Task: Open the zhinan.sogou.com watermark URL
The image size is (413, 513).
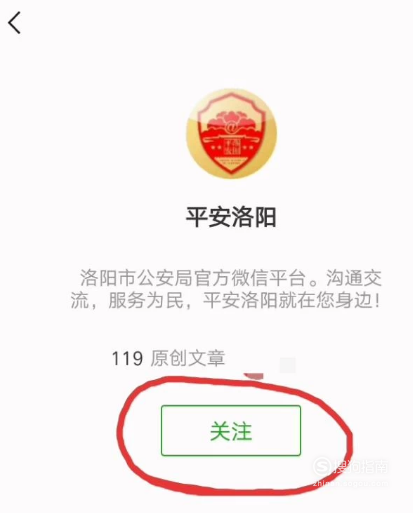Action: [350, 482]
